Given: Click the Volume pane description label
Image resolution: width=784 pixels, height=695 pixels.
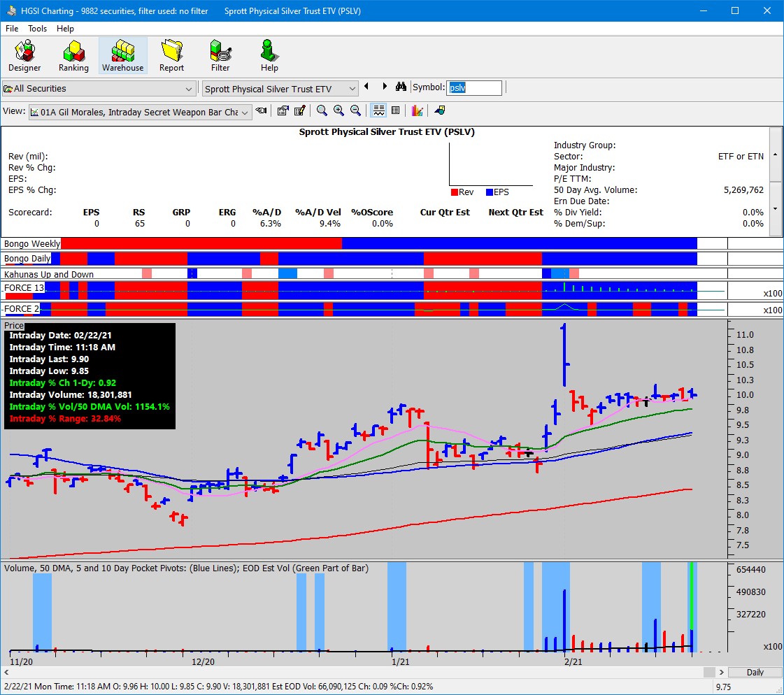Looking at the screenshot, I should [186, 568].
